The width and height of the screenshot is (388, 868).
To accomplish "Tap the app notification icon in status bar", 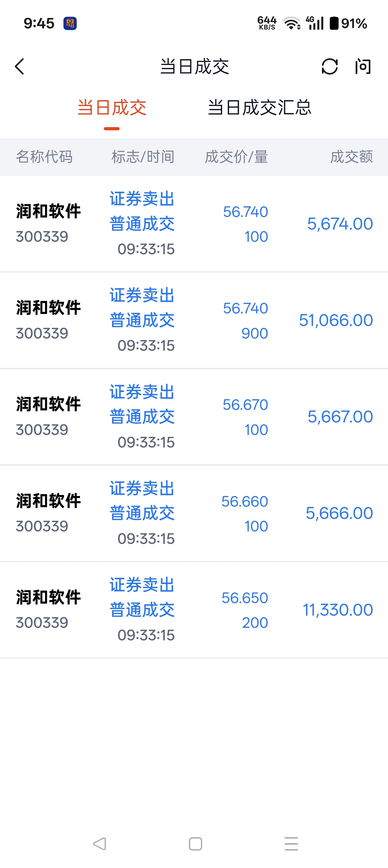I will [x=70, y=23].
